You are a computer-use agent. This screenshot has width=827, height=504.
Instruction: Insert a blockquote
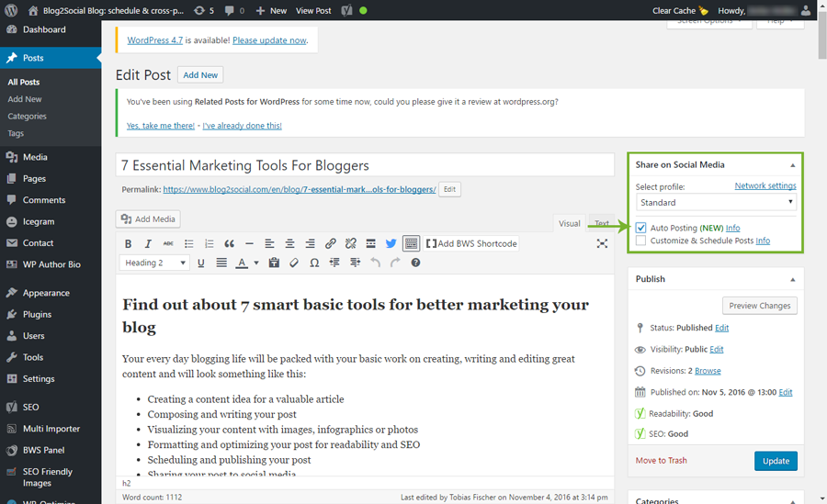[229, 243]
